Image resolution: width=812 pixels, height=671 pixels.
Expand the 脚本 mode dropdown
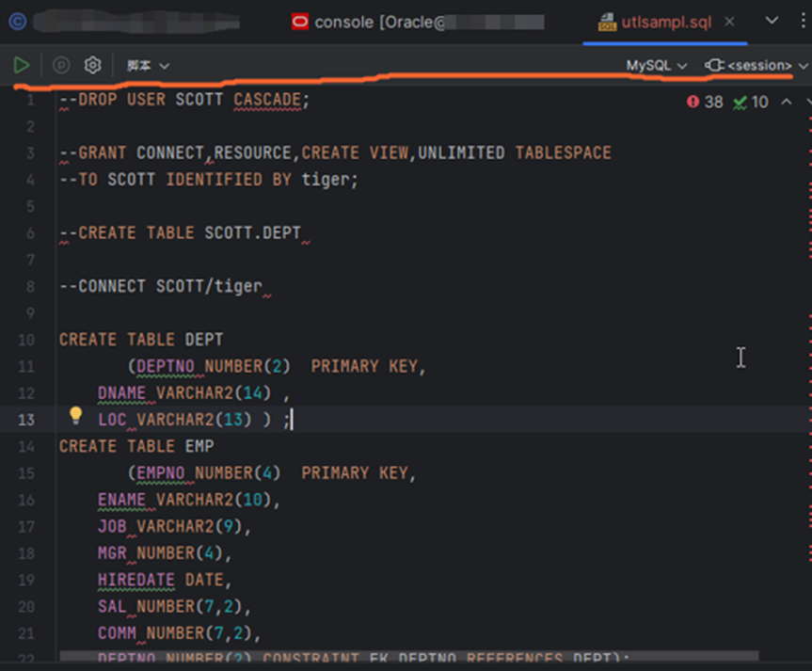148,65
